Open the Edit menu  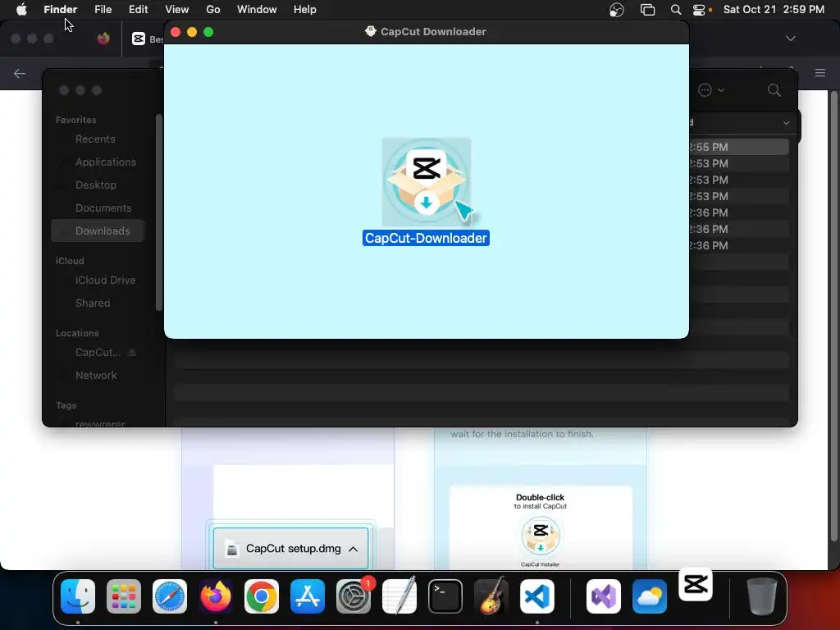138,10
